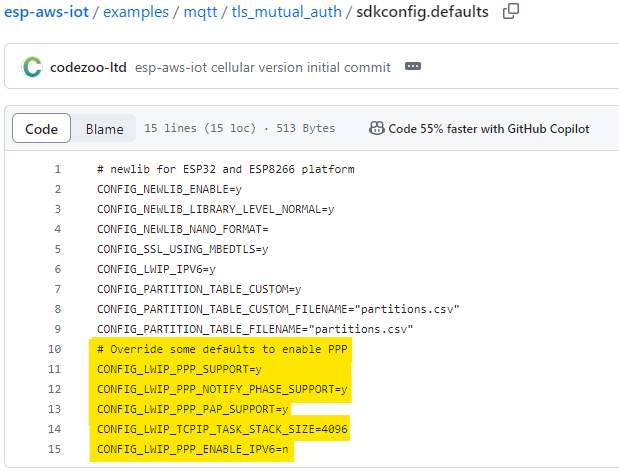This screenshot has width=619, height=471.
Task: Click CONFIG_SSL_USING_MBEDTLS=y line
Action: 182,249
